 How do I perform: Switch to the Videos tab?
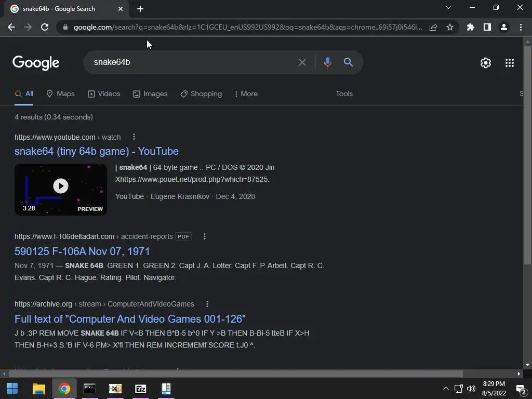[x=104, y=94]
